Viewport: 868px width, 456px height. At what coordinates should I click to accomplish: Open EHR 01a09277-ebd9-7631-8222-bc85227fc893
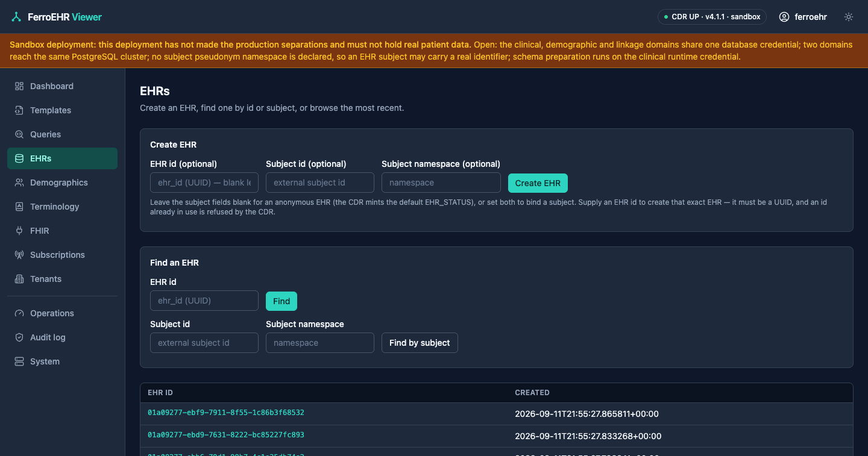pos(226,434)
